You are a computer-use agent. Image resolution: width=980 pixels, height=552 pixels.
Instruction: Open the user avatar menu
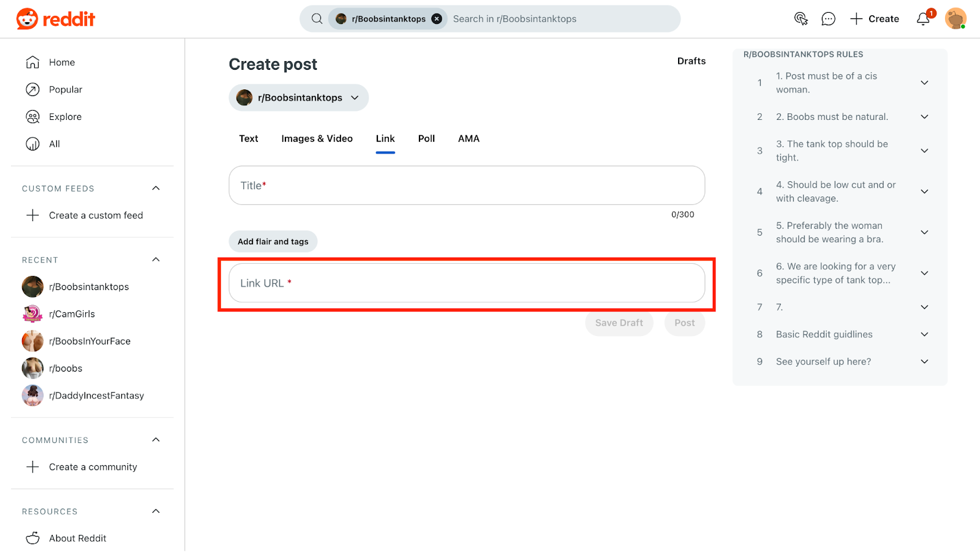coord(956,19)
